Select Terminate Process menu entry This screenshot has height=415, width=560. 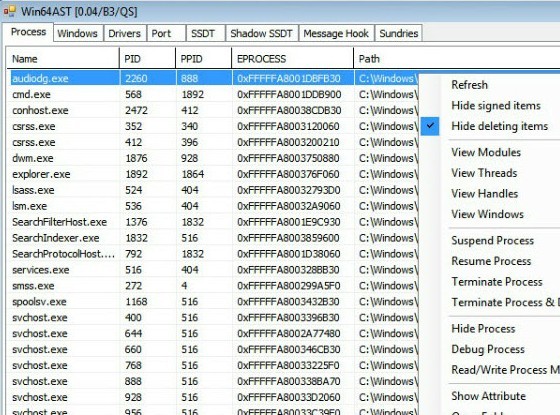coord(497,282)
